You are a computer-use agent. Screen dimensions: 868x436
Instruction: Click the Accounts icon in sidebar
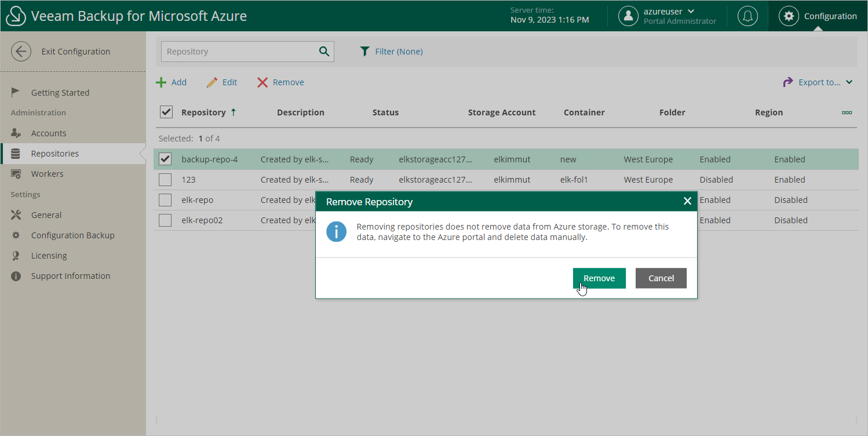point(16,133)
